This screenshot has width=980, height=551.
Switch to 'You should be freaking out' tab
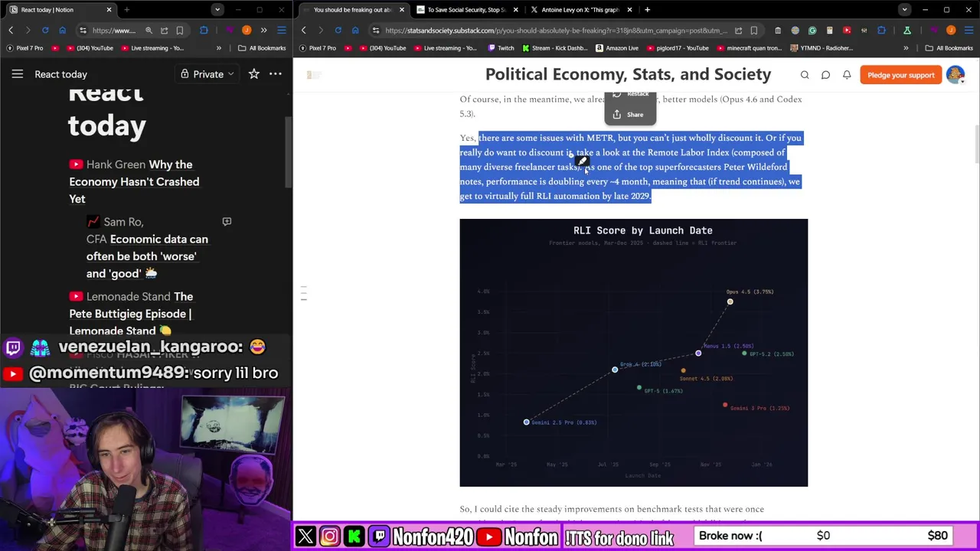[x=353, y=10]
